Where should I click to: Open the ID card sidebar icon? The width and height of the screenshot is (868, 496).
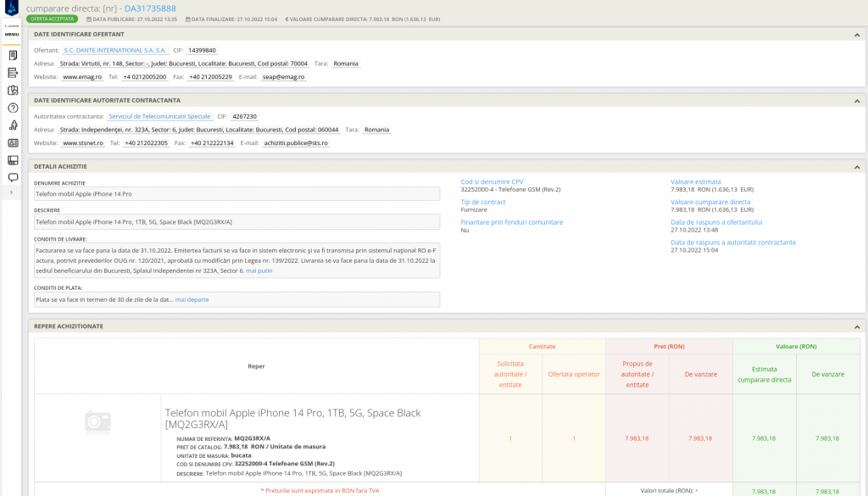[13, 142]
